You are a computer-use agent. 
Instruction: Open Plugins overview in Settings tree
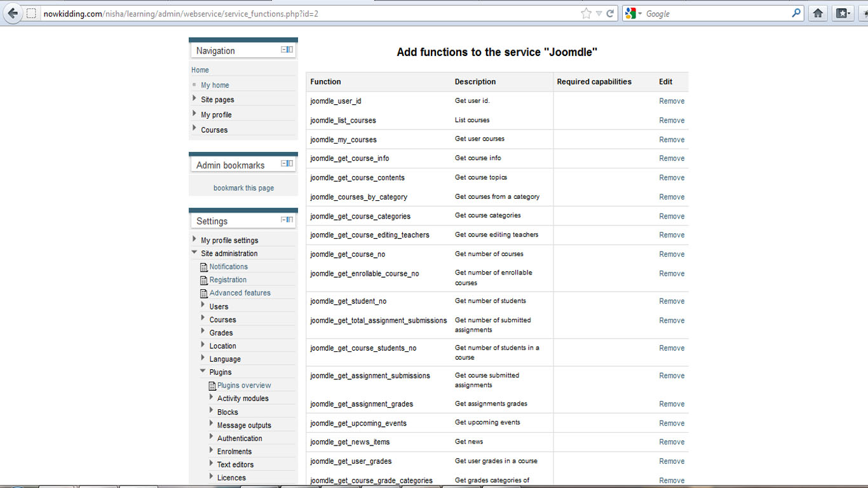click(x=244, y=385)
